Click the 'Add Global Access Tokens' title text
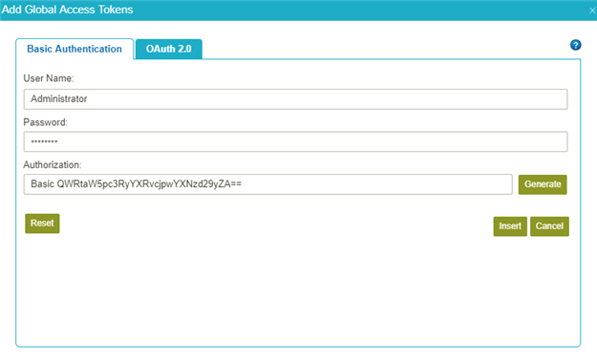 click(68, 10)
